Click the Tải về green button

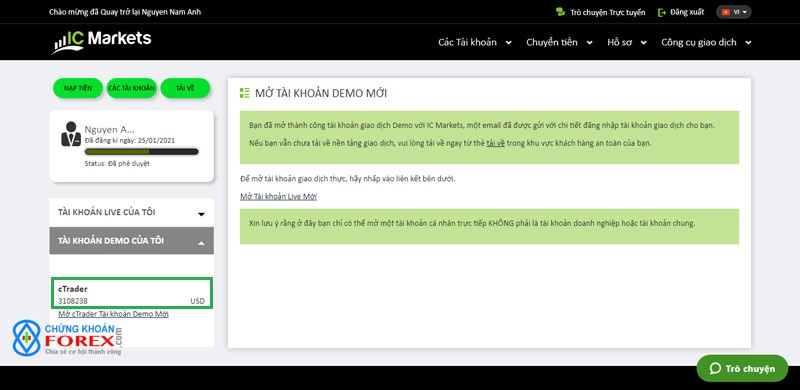coord(185,88)
